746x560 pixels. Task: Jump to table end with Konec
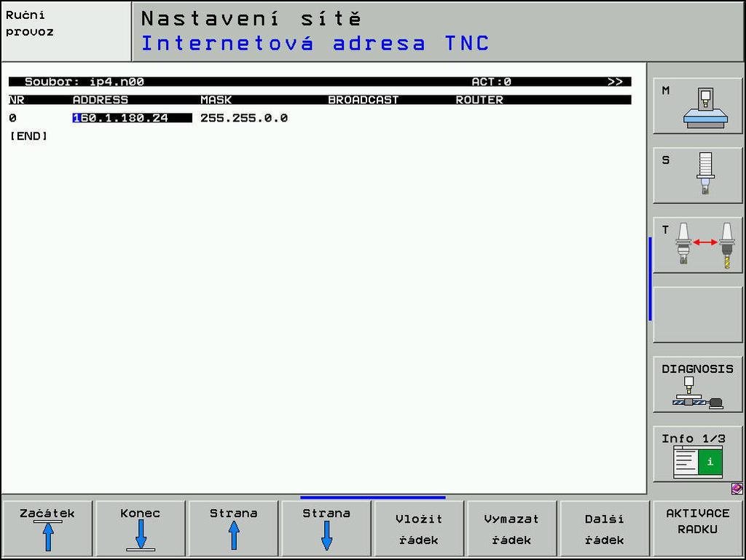pos(141,528)
